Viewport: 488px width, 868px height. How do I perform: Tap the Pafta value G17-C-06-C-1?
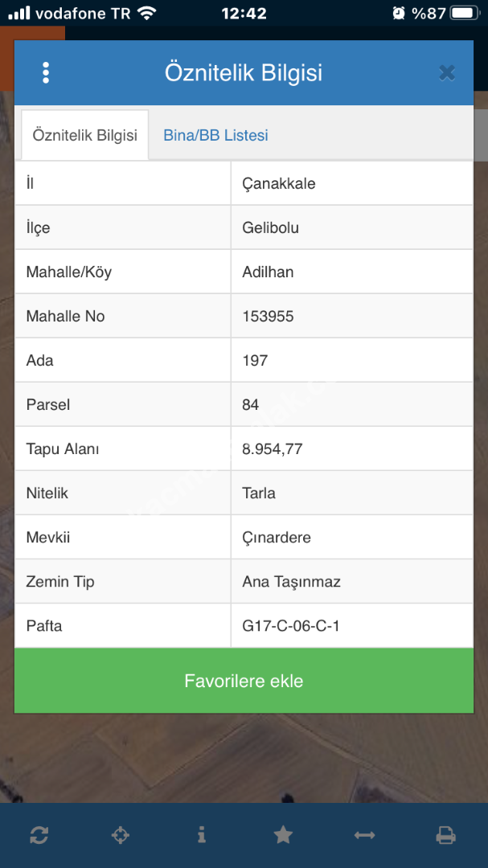[x=290, y=625]
